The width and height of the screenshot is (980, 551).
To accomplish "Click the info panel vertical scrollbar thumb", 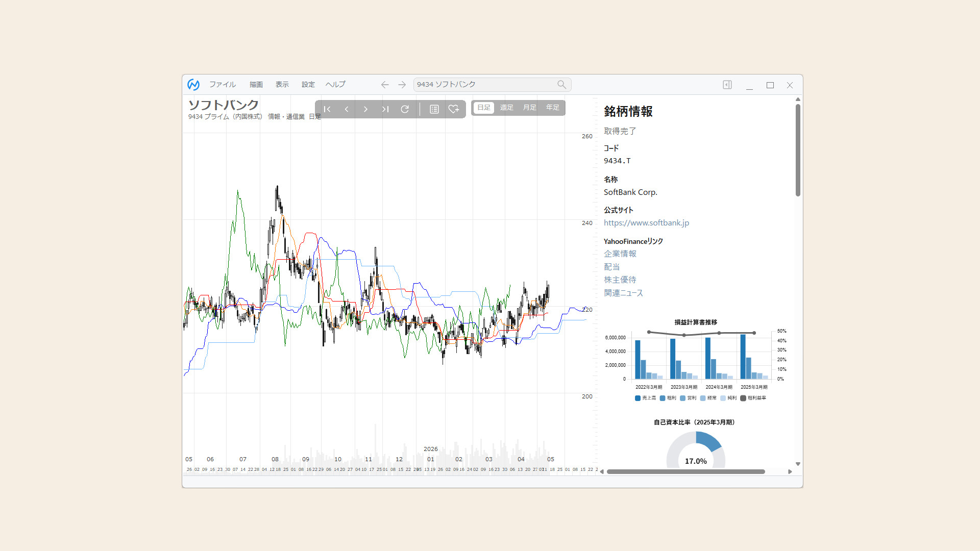I will tap(798, 151).
